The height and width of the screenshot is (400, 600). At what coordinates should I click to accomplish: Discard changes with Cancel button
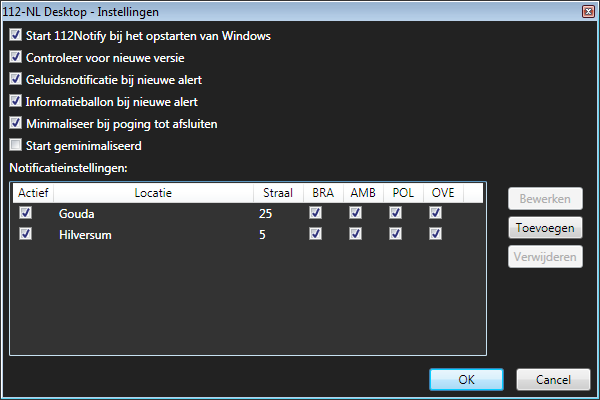point(553,379)
